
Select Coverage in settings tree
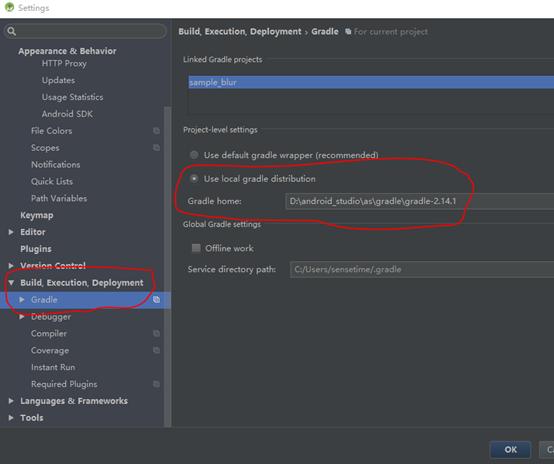point(50,350)
